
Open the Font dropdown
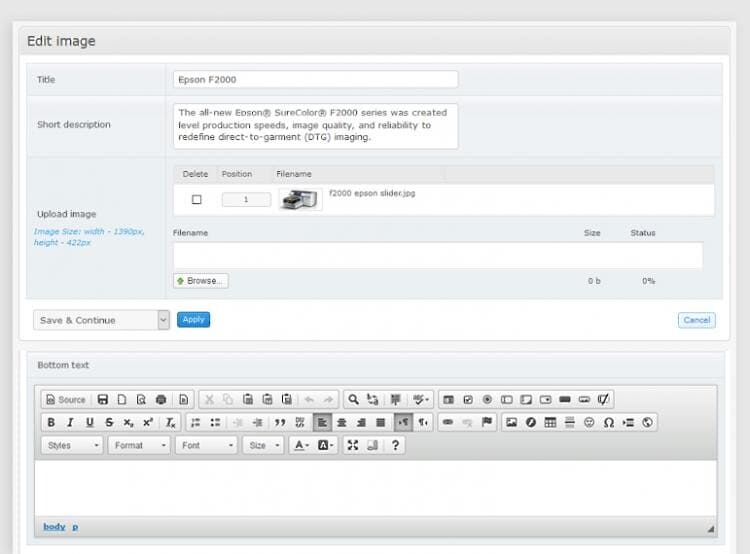click(206, 445)
